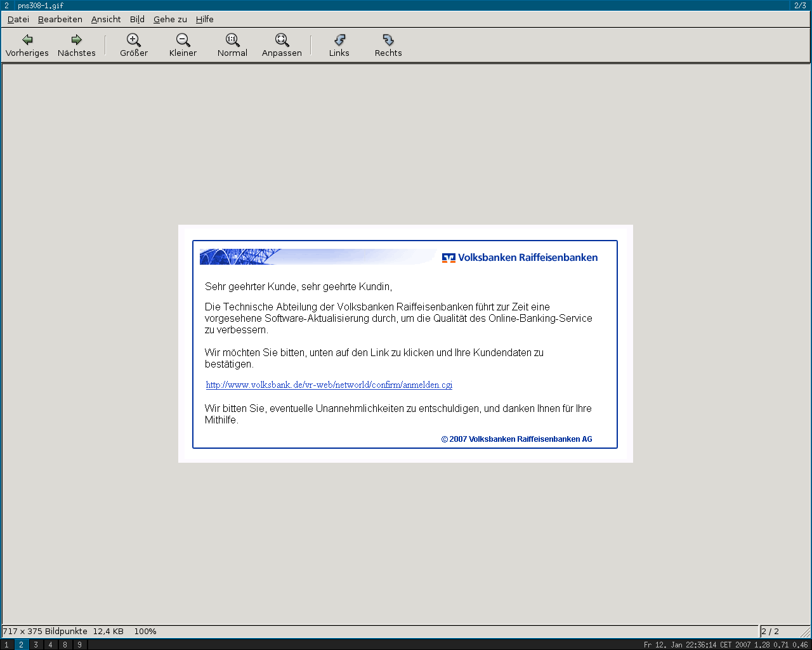The width and height of the screenshot is (812, 650).
Task: Click the greeting 'Sehr geehrter Kunde' text
Action: coord(251,287)
